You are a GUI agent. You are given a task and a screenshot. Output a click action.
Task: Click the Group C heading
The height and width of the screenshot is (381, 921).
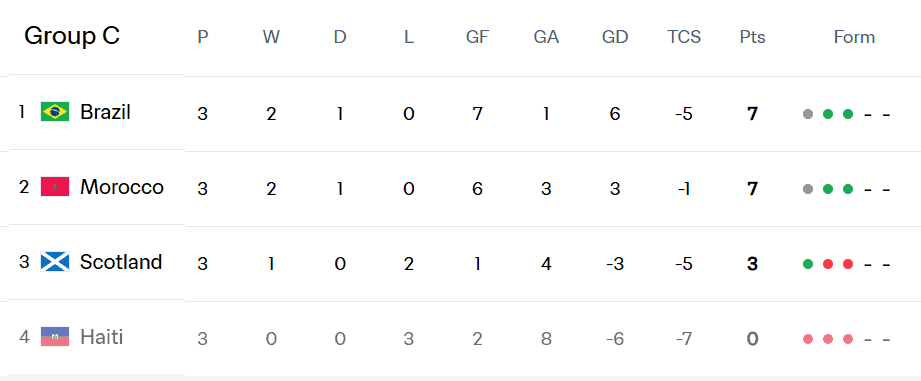72,36
